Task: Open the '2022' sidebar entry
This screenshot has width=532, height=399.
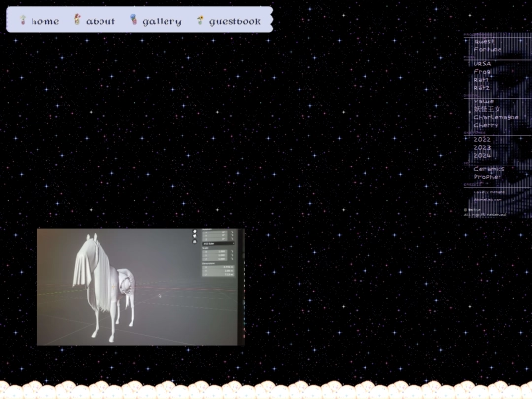Action: tap(482, 140)
